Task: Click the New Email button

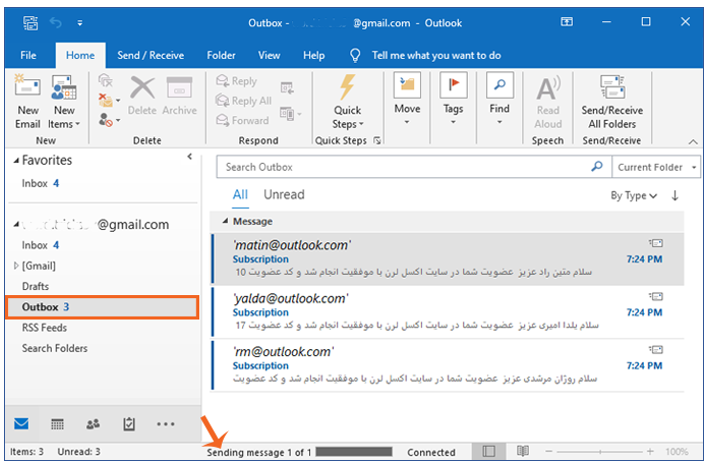Action: tap(28, 102)
